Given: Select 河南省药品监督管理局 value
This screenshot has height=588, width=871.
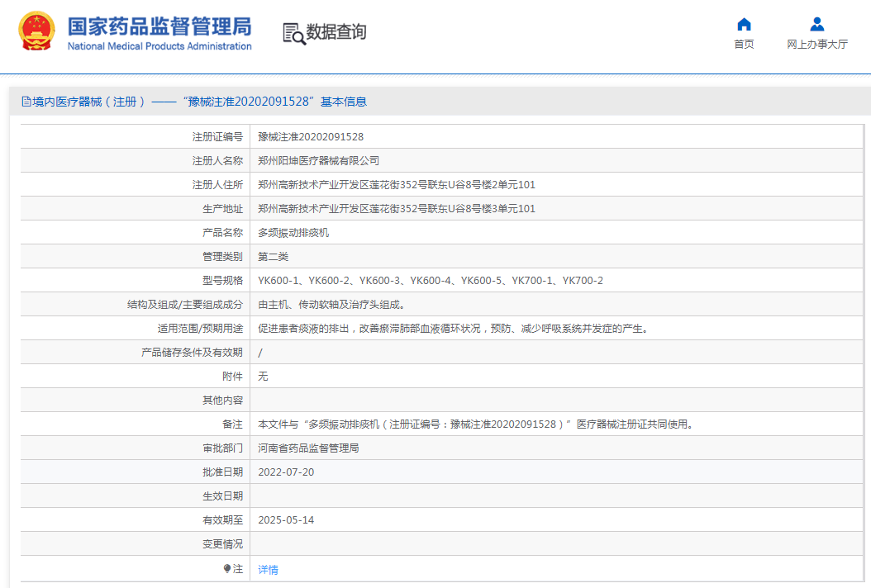Looking at the screenshot, I should pos(308,448).
